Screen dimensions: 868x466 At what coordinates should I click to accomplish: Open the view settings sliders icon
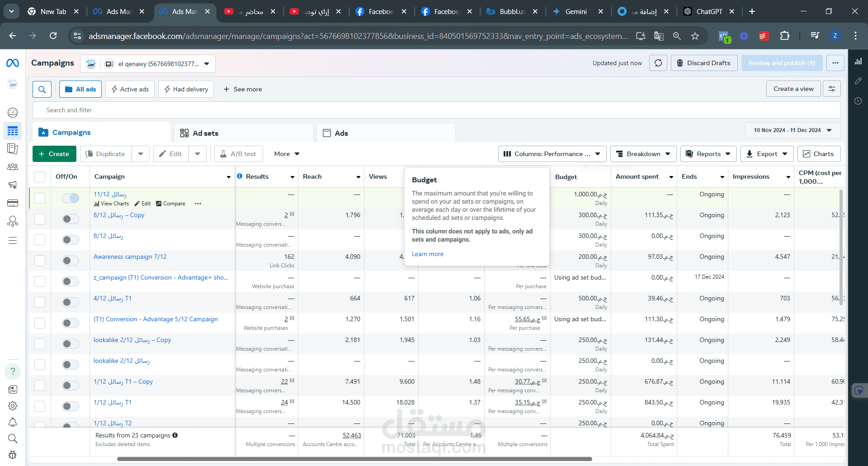[832, 89]
